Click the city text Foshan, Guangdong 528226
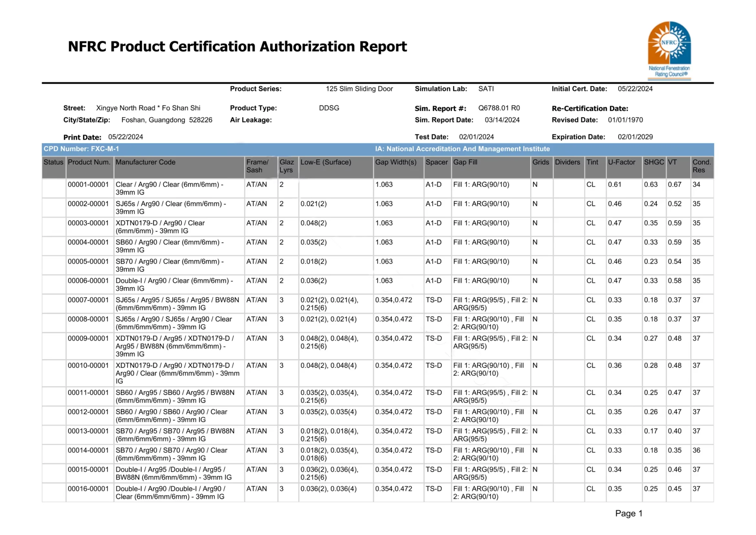The height and width of the screenshot is (535, 756). (166, 120)
